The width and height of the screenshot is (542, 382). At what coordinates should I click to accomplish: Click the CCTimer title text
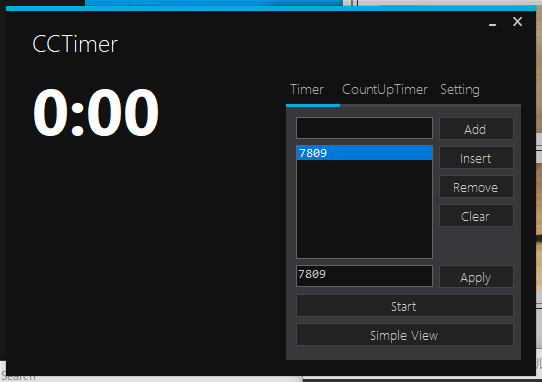click(x=75, y=44)
